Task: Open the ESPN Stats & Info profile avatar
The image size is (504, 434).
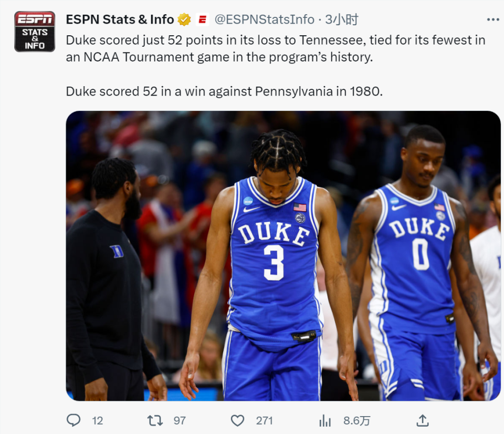Action: [35, 32]
